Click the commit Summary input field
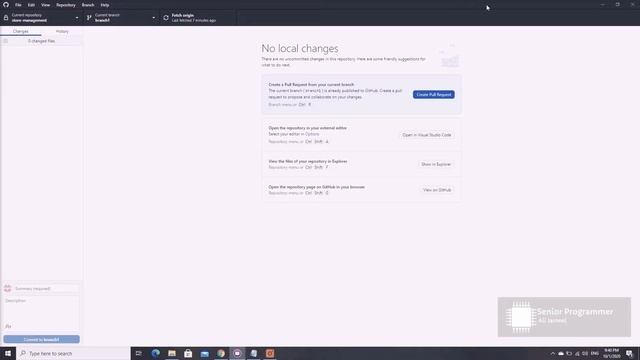The image size is (640, 360). tap(46, 289)
